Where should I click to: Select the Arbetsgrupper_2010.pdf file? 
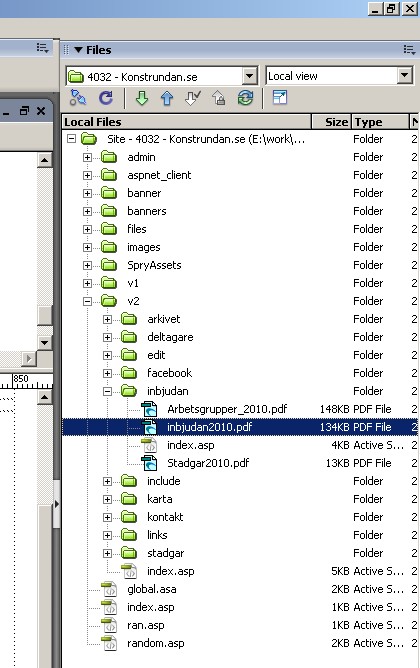[227, 409]
